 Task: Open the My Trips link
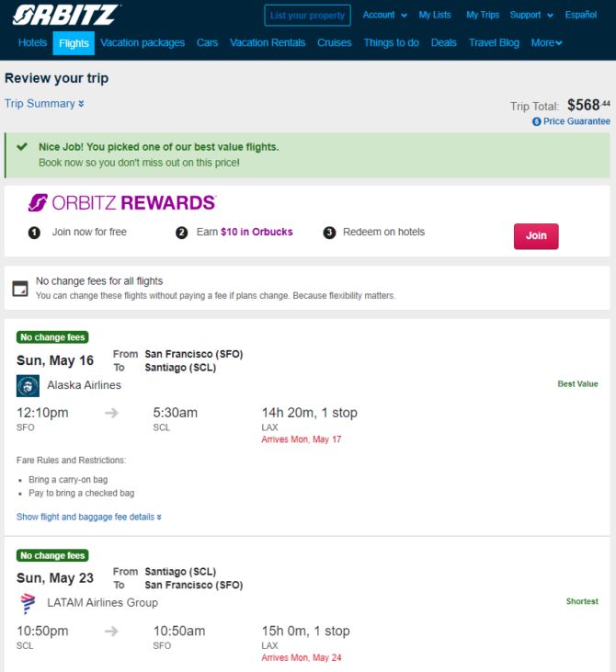click(x=483, y=15)
